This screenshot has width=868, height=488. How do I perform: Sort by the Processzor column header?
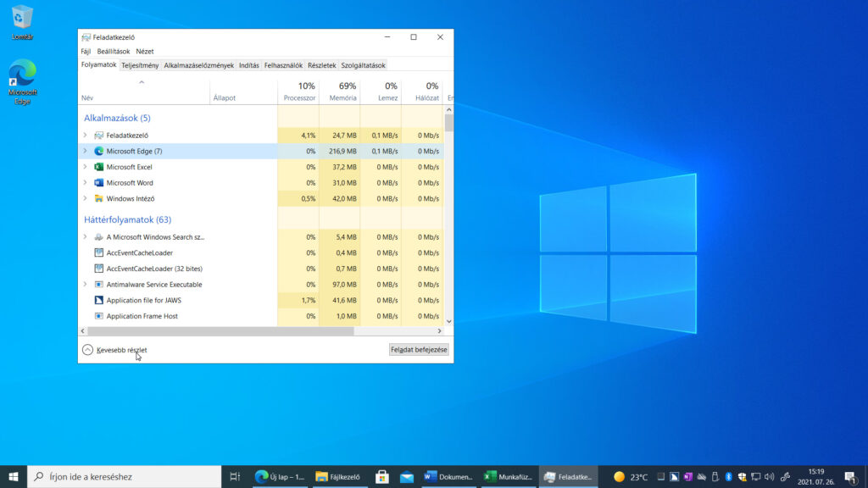click(x=298, y=91)
